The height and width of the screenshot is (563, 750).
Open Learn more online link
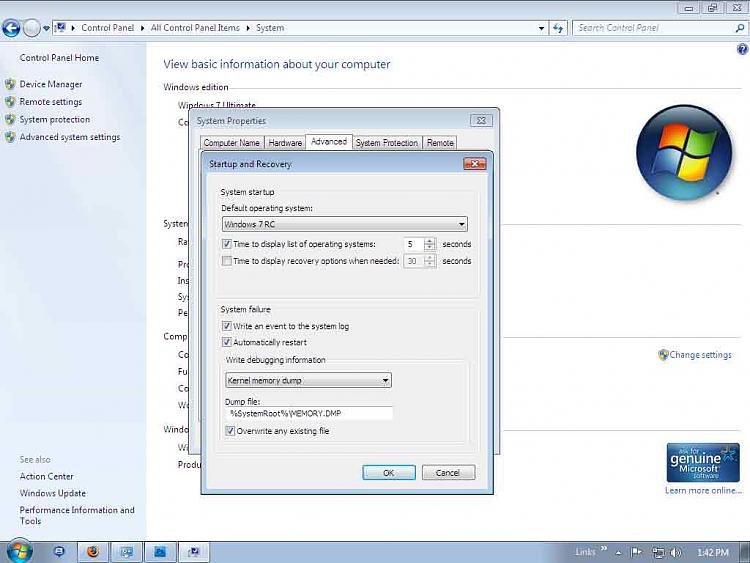click(x=703, y=491)
